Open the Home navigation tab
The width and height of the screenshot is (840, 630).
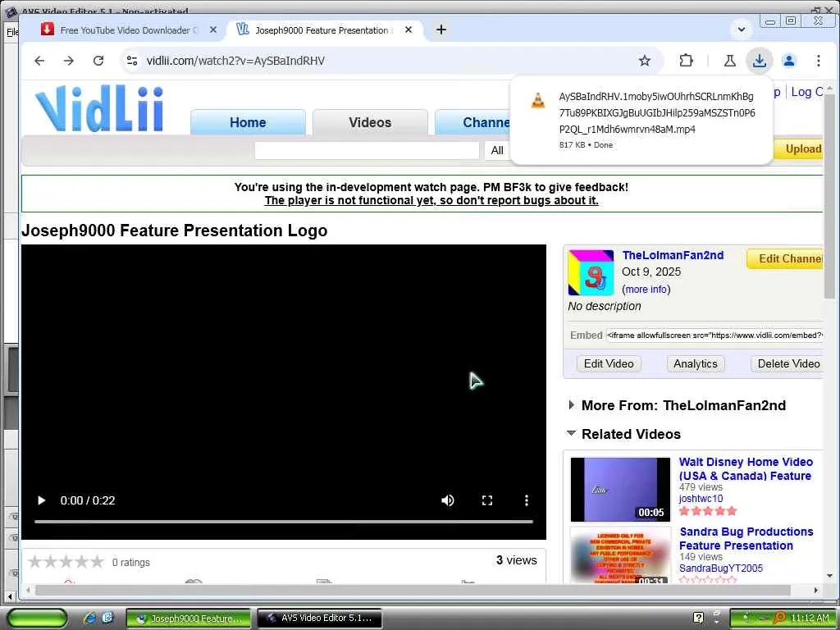[248, 122]
